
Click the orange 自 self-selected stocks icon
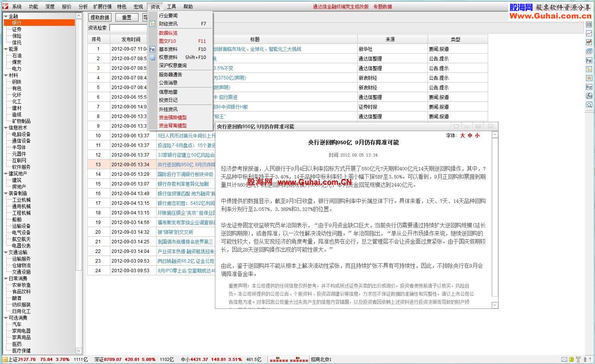point(589,78)
